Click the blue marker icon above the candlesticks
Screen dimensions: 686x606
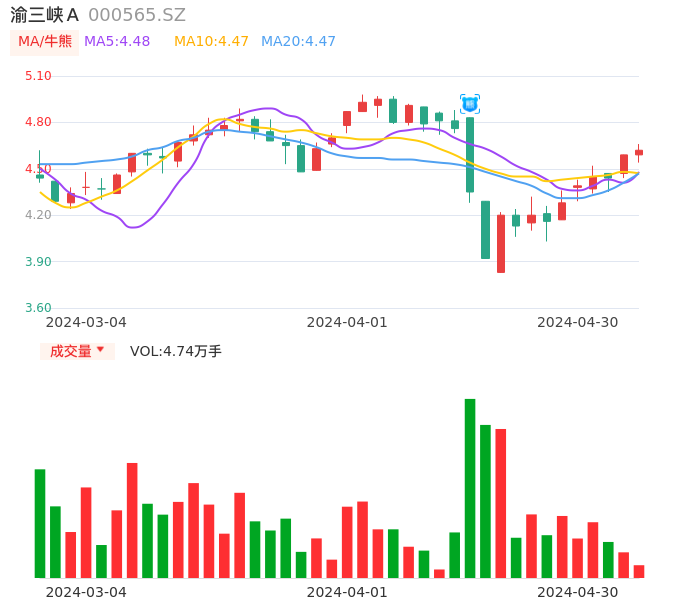[470, 103]
